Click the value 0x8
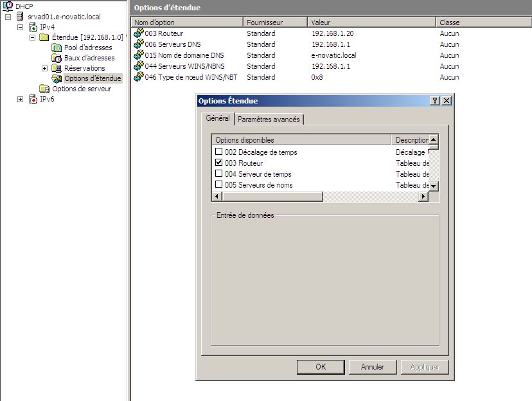532x401 pixels. [x=317, y=77]
